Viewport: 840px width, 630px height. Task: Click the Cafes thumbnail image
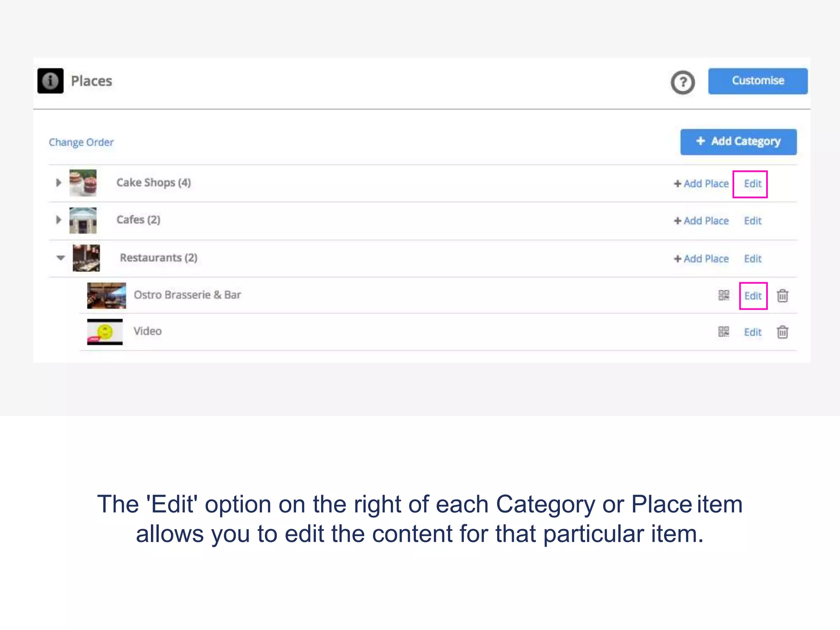click(x=83, y=220)
